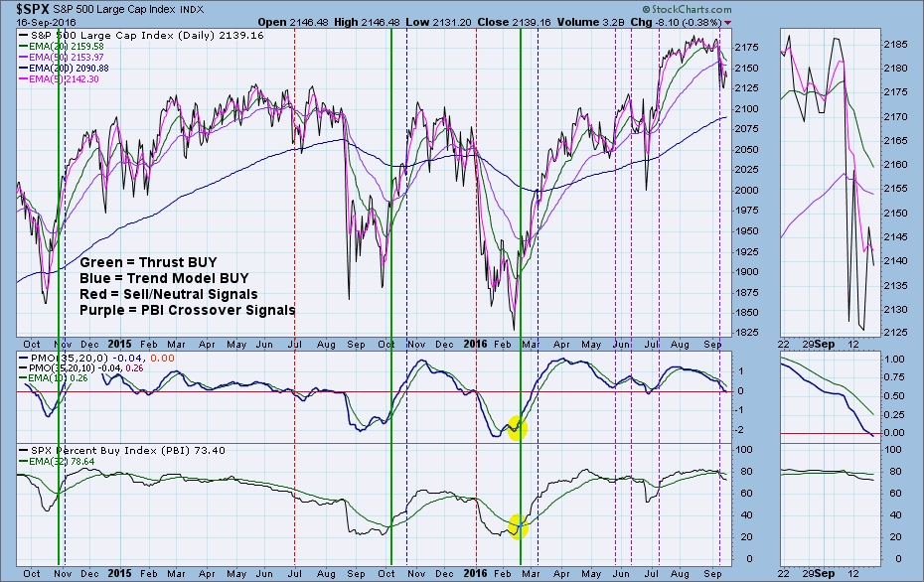The width and height of the screenshot is (924, 582).
Task: Click the Open 2146.48 value
Action: [x=293, y=23]
